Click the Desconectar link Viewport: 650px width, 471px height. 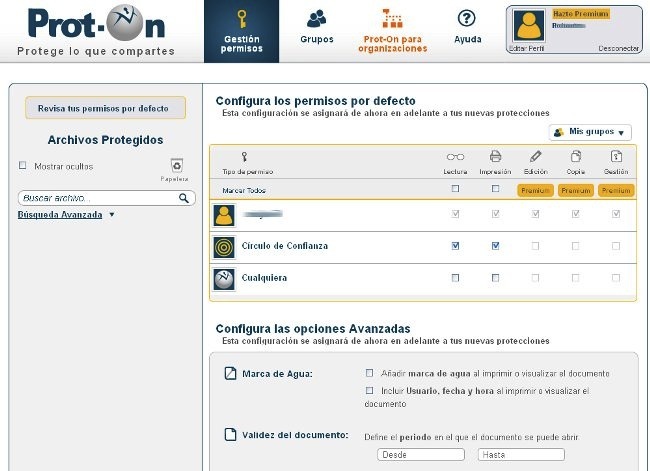617,47
